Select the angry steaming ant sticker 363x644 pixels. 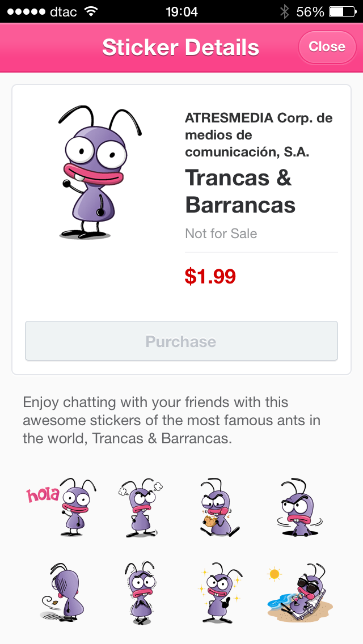pyautogui.click(x=140, y=506)
